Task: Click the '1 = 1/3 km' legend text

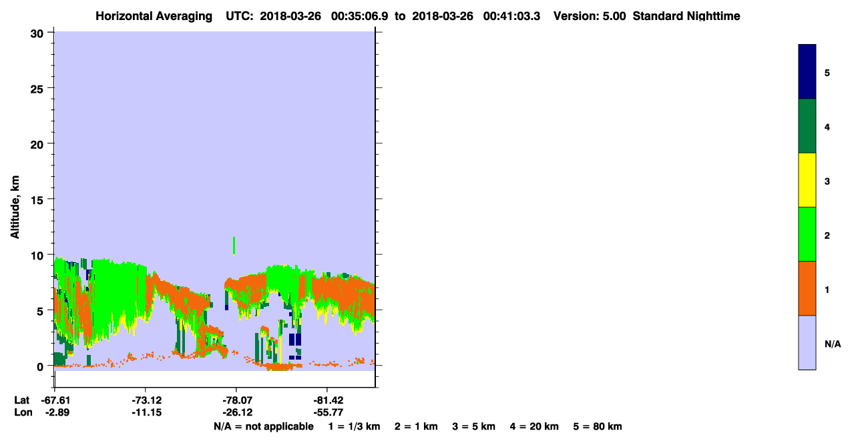Action: tap(355, 426)
